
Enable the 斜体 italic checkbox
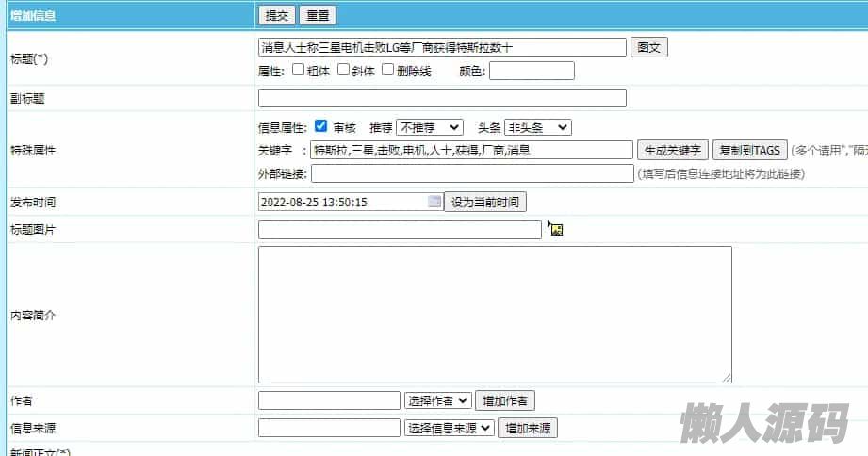[343, 69]
